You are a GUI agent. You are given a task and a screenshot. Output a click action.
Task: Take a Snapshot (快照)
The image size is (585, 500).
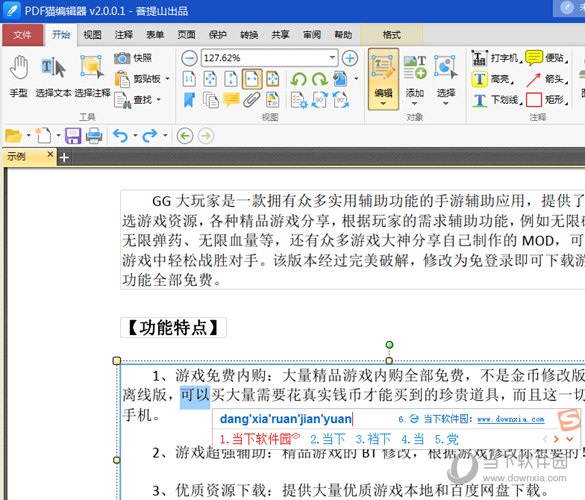point(133,58)
